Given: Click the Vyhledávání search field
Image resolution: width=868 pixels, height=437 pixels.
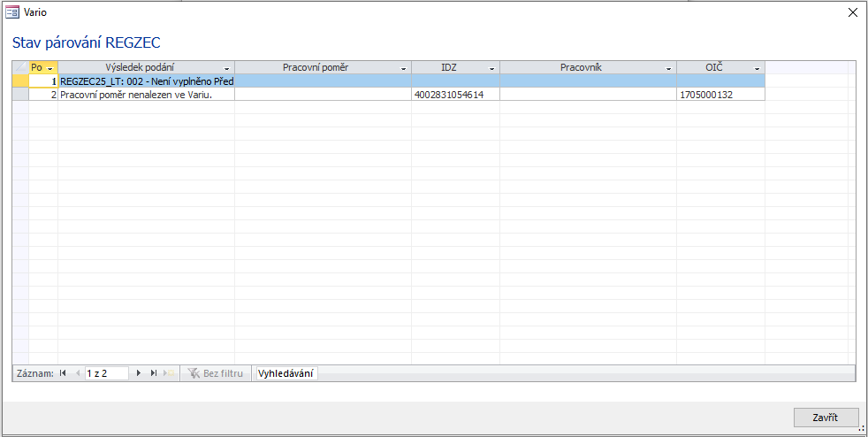Looking at the screenshot, I should coord(286,373).
